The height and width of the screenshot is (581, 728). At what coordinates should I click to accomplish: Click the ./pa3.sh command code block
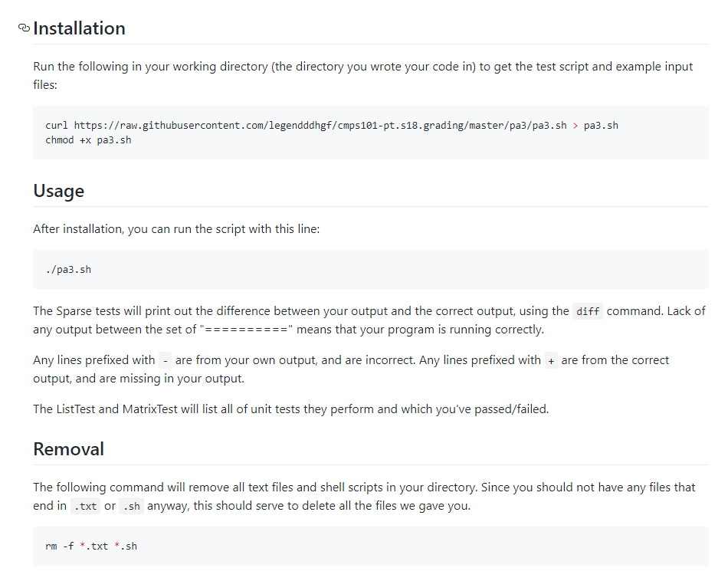click(370, 269)
